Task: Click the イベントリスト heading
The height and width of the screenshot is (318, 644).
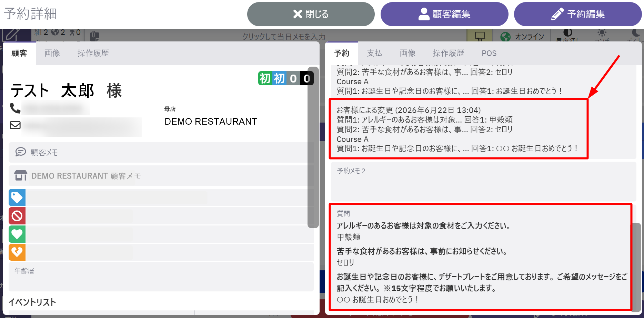Action: (32, 302)
